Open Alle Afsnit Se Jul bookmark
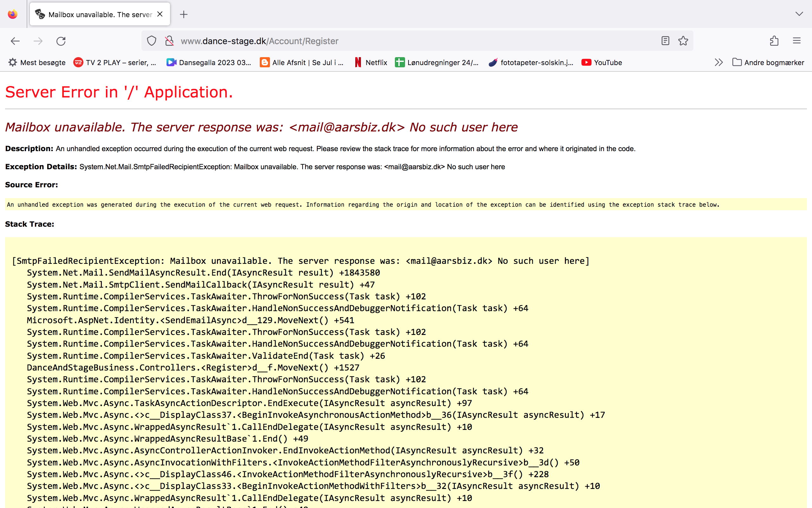The height and width of the screenshot is (508, 812). tap(302, 63)
